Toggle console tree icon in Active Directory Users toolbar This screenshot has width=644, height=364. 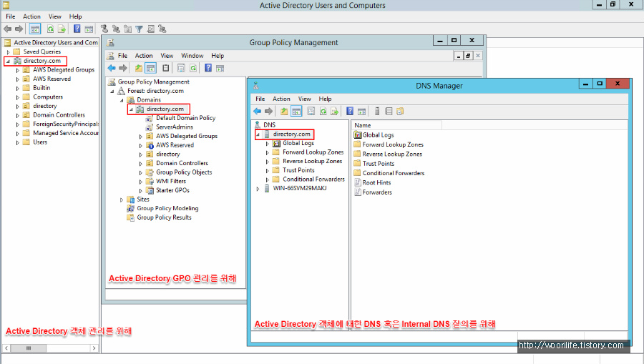tap(35, 29)
